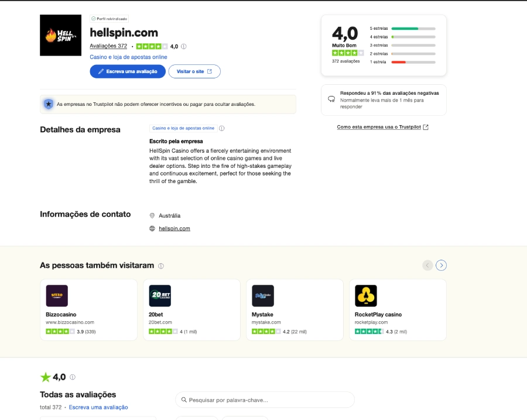
Task: Click the Mystake card title
Action: pyautogui.click(x=262, y=315)
